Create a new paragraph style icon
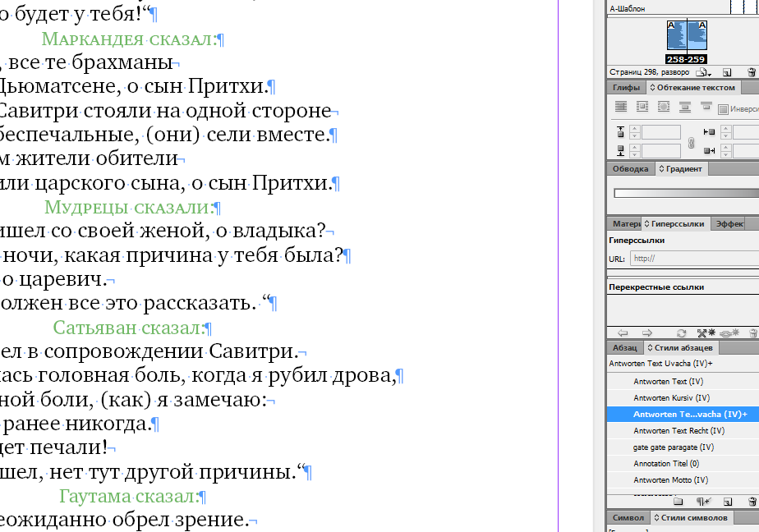Viewport: 759px width, 532px height. point(727,502)
